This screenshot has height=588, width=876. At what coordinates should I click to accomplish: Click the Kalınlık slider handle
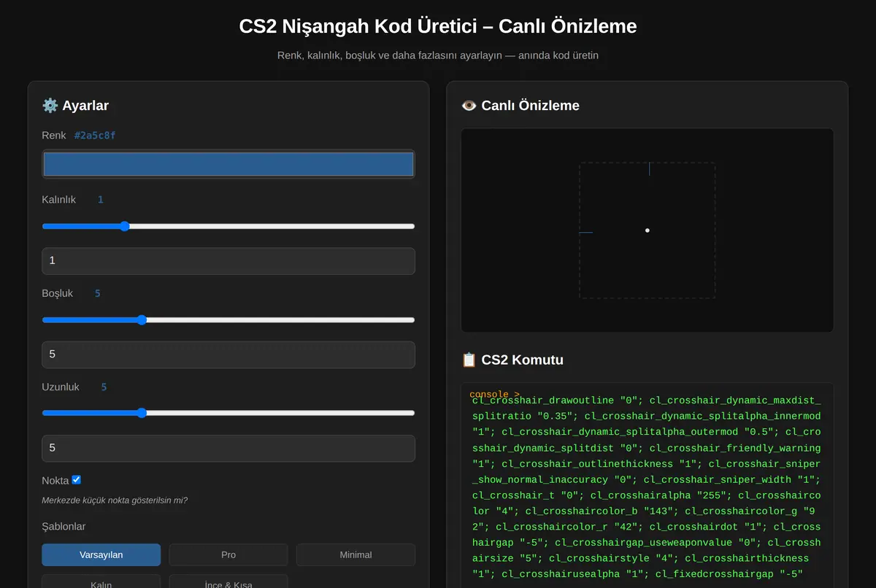pyautogui.click(x=124, y=226)
